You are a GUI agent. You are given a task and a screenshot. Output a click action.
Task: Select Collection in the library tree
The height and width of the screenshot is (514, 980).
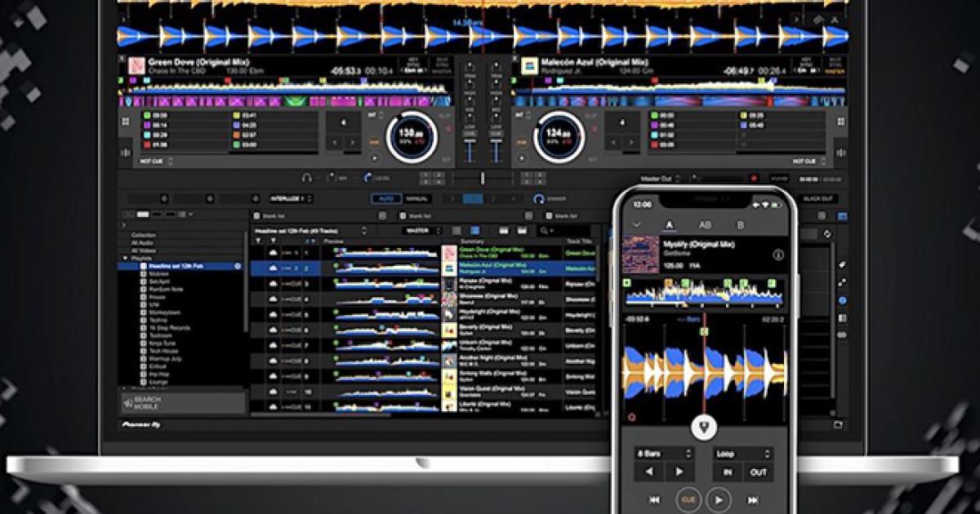pos(144,235)
